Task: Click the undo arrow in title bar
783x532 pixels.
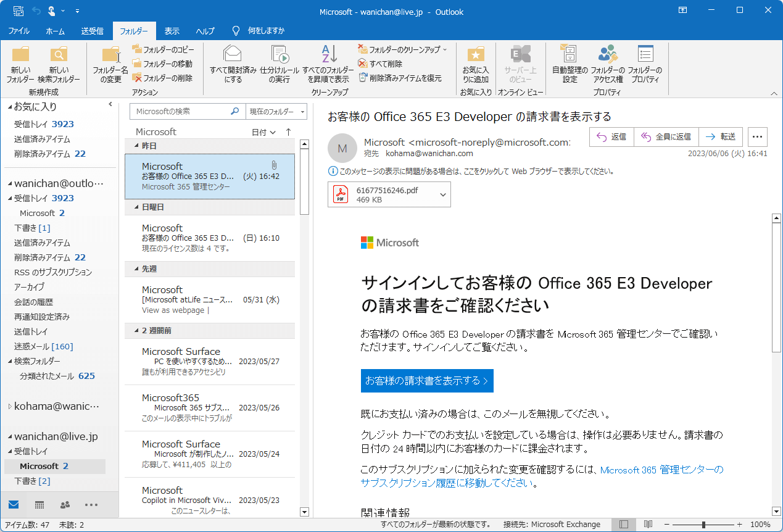Action: tap(36, 10)
